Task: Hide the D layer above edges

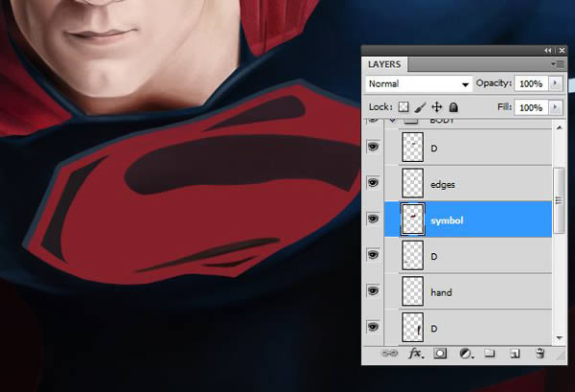Action: tap(374, 147)
